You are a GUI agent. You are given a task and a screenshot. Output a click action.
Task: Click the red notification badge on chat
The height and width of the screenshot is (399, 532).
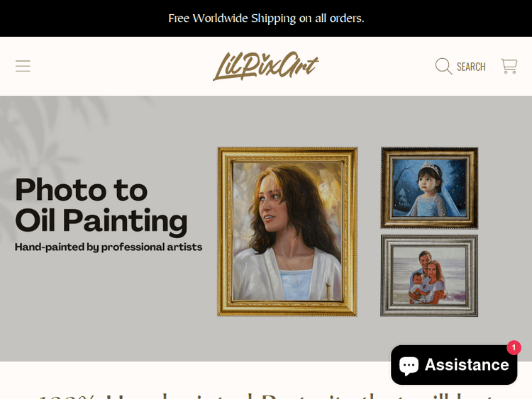514,347
